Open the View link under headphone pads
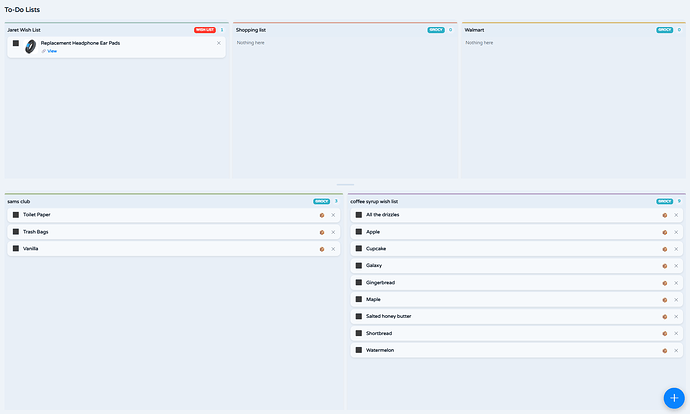The width and height of the screenshot is (690, 414). 52,51
